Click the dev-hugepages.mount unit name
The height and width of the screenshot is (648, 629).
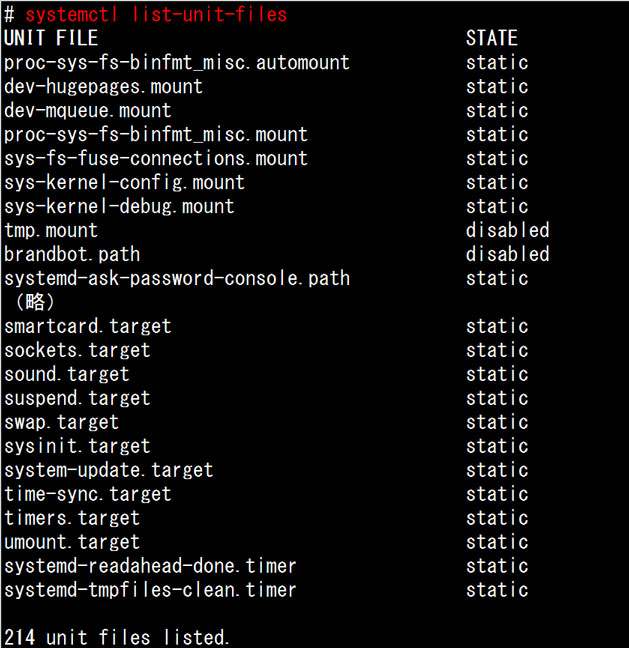(104, 86)
